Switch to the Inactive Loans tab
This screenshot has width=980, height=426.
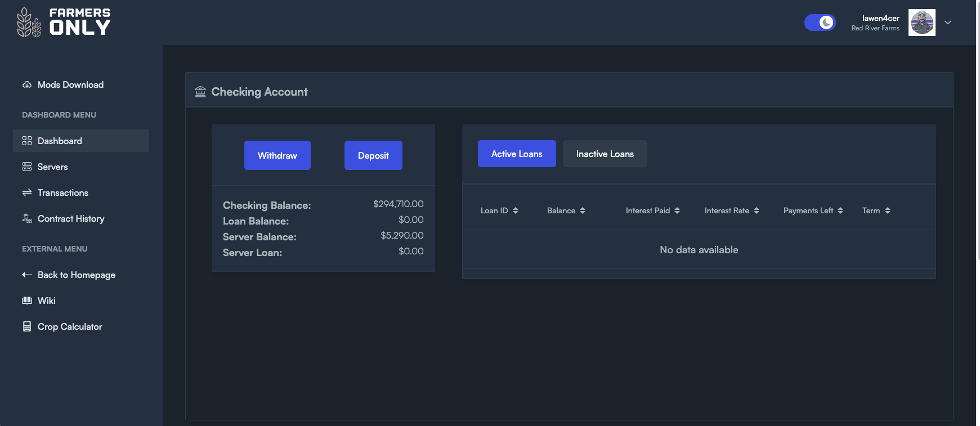[x=605, y=154]
